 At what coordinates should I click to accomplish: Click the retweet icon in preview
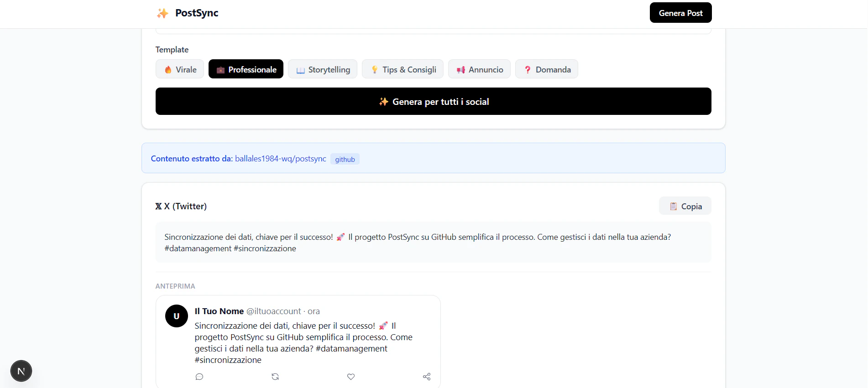[275, 377]
